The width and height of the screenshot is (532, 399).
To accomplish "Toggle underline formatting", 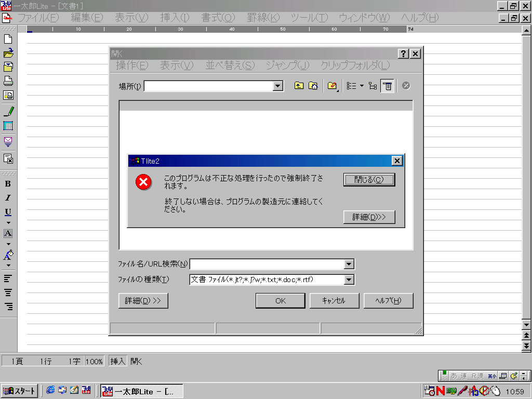I will pyautogui.click(x=8, y=212).
